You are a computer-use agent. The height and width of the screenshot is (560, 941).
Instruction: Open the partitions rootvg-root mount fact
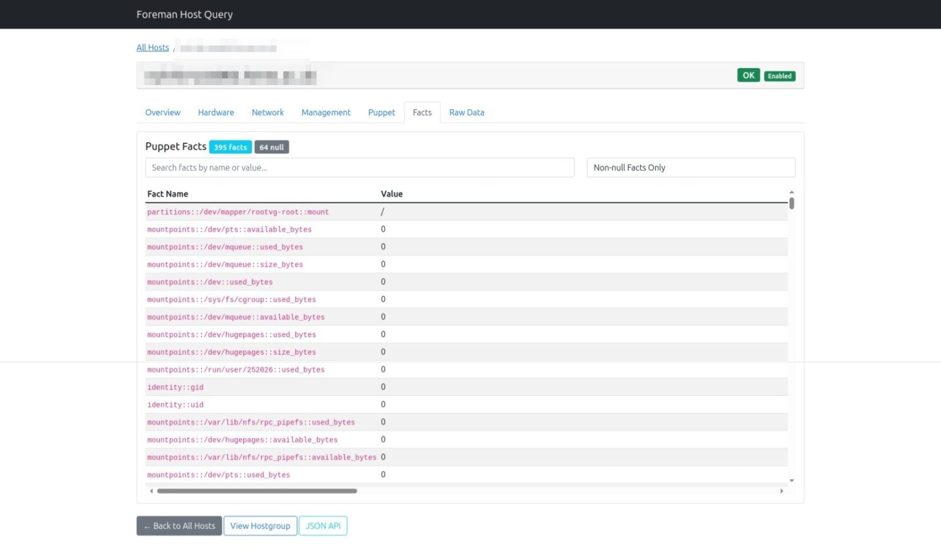238,211
